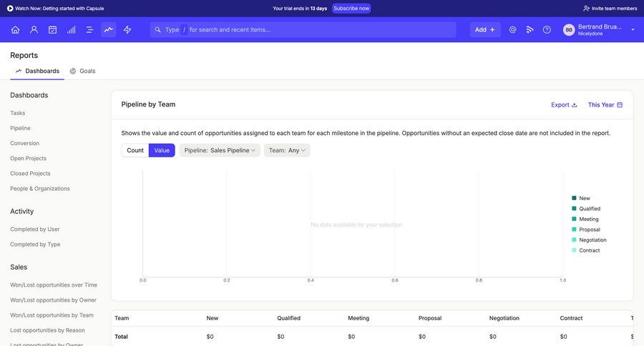Switch to the Goals tab

point(83,71)
